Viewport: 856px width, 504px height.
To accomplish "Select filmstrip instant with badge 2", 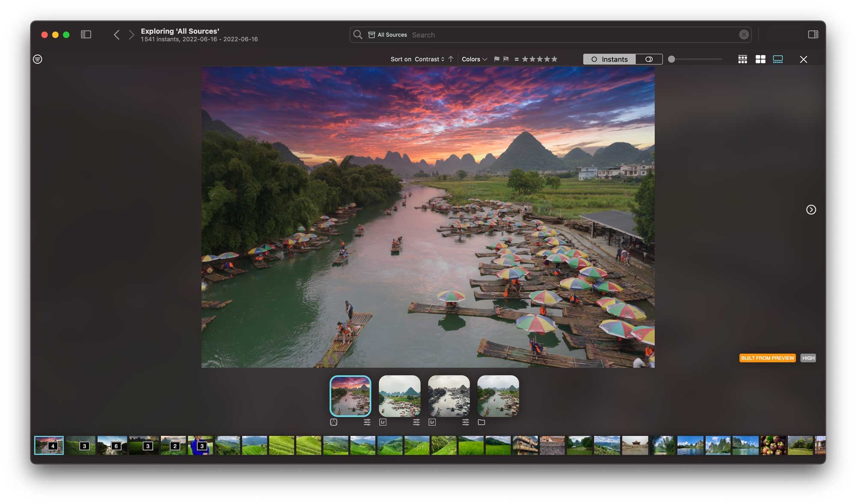I will tap(173, 445).
